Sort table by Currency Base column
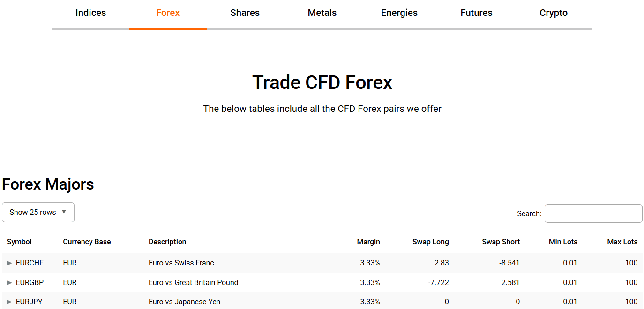Image resolution: width=644 pixels, height=309 pixels. pyautogui.click(x=87, y=242)
